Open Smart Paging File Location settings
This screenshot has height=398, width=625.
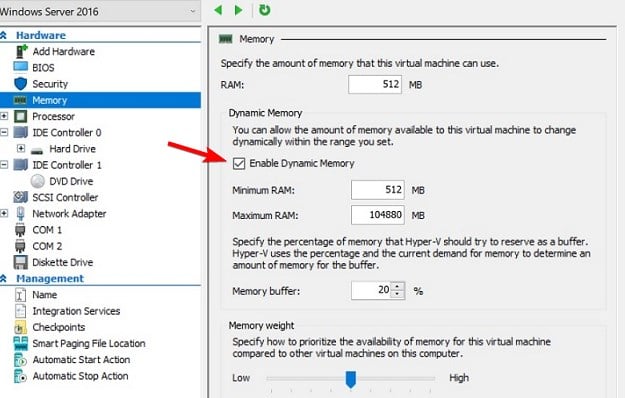tap(89, 343)
